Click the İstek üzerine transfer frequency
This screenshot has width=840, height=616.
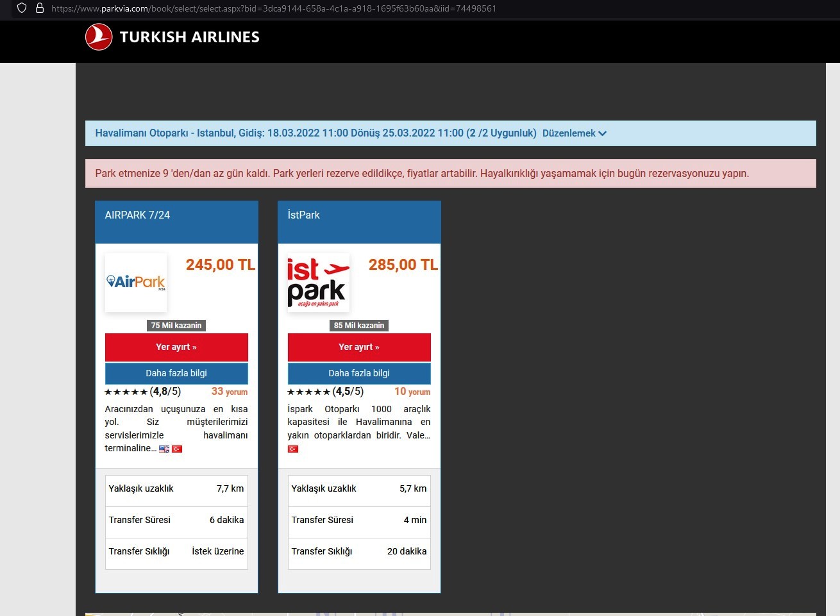point(218,551)
